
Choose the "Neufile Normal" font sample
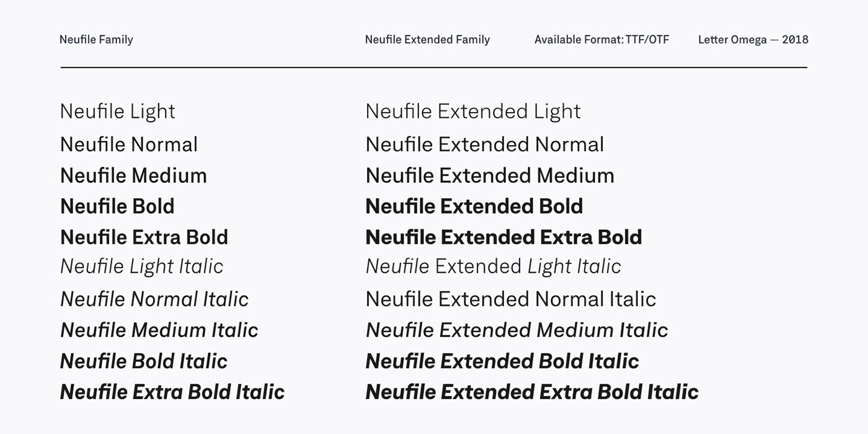(129, 144)
